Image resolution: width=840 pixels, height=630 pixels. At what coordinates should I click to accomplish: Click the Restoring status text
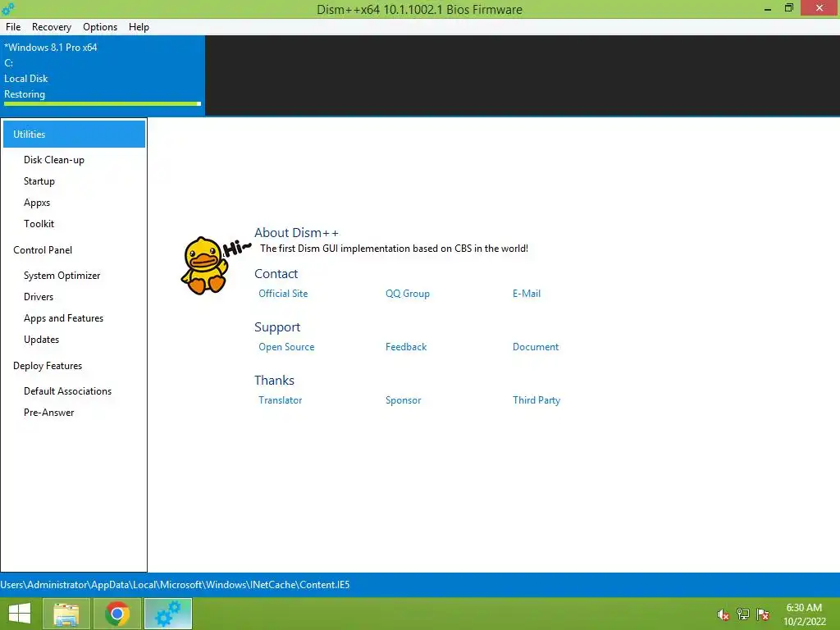25,94
